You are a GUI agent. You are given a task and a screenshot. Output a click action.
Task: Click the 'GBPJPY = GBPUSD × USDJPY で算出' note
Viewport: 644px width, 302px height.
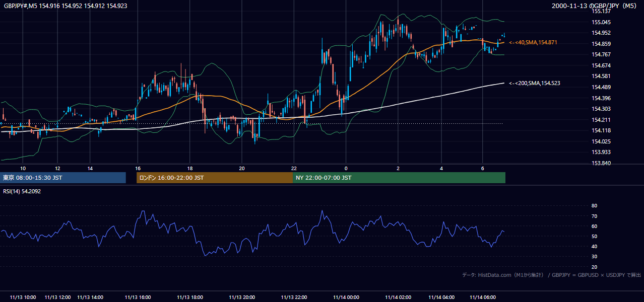click(x=597, y=275)
